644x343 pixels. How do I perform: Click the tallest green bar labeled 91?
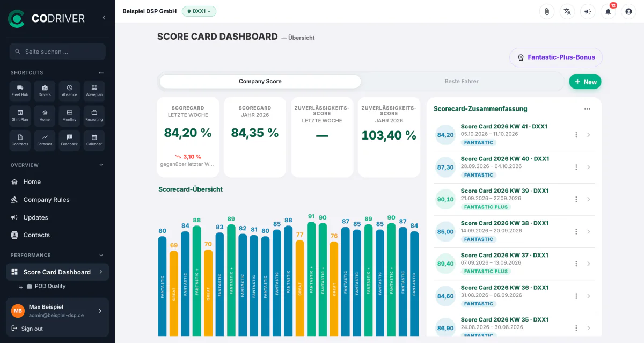[311, 279]
